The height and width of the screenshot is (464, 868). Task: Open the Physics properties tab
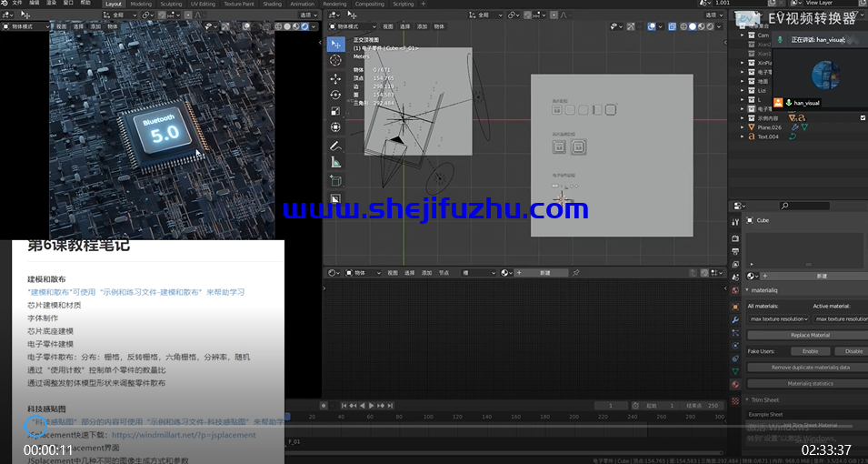click(x=735, y=346)
